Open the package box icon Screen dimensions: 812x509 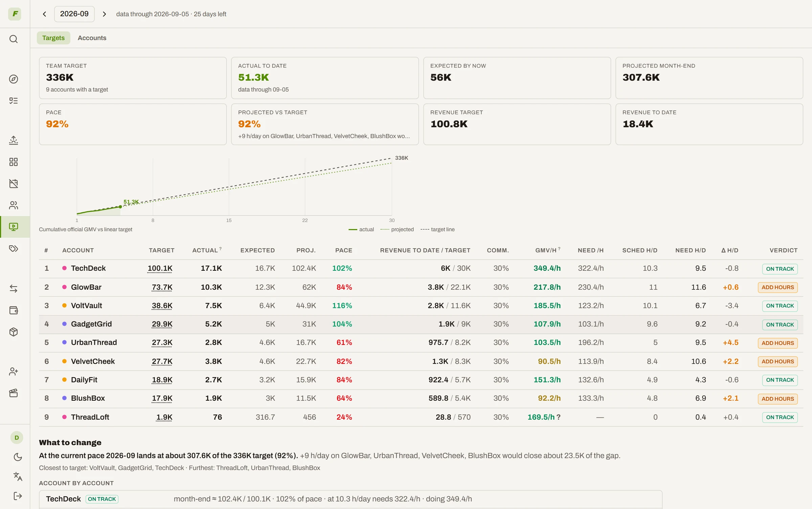pyautogui.click(x=14, y=332)
